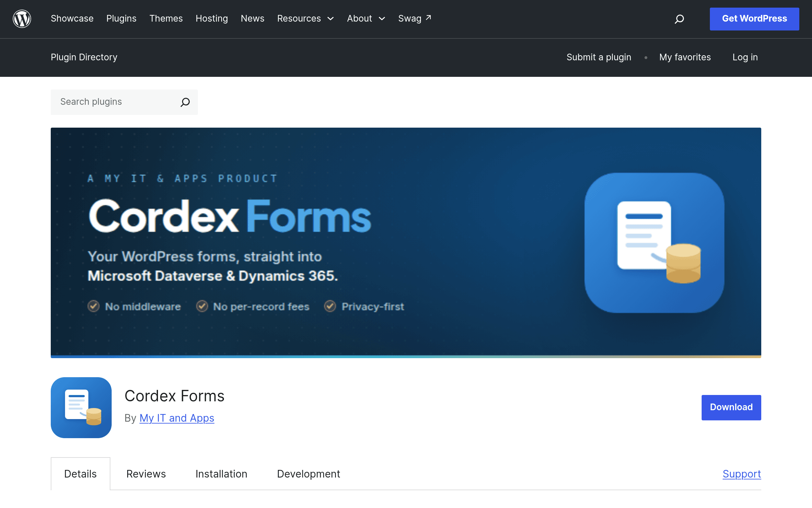
Task: Click the Cordex Forms plugin title text
Action: coord(174,396)
